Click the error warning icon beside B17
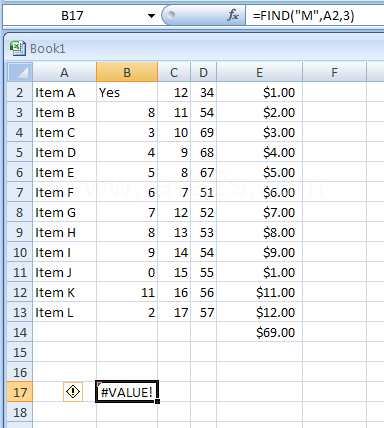Image resolution: width=384 pixels, height=428 pixels. coord(73,392)
